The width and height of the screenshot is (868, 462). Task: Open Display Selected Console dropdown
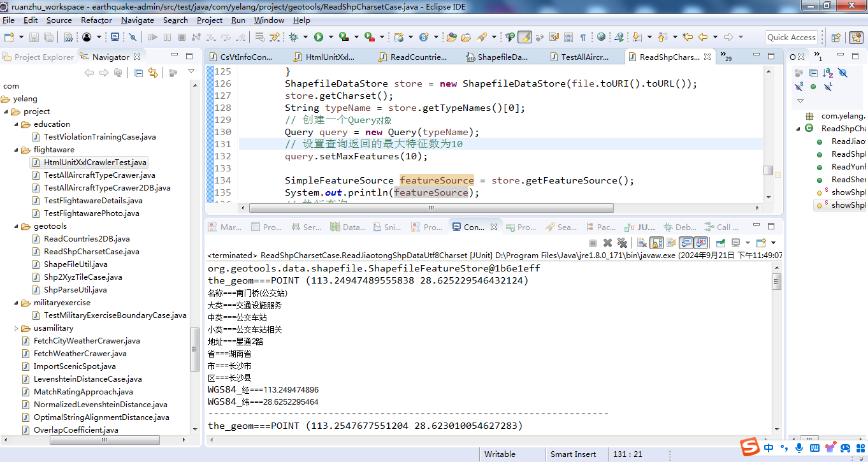click(748, 243)
